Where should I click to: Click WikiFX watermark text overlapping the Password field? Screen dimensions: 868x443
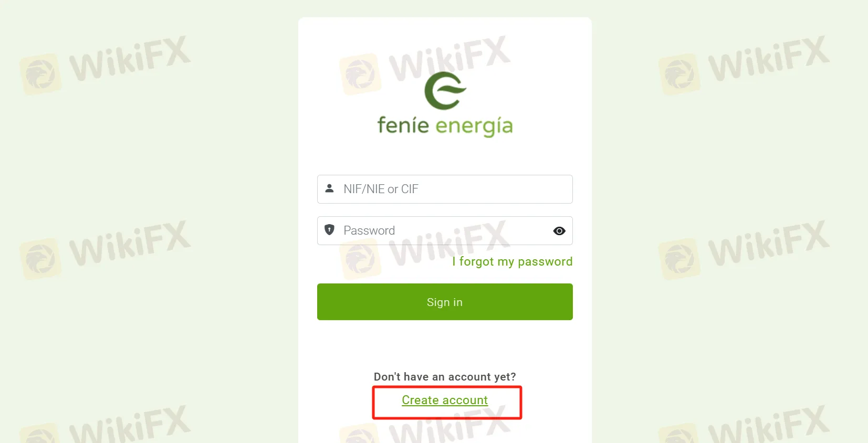[x=449, y=242]
